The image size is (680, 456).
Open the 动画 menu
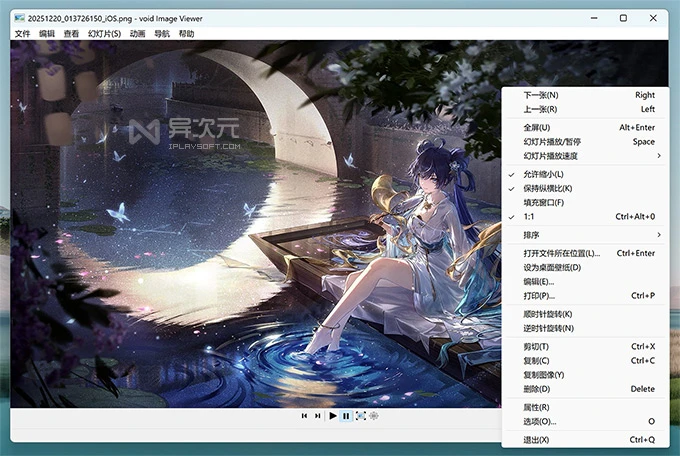(x=137, y=34)
